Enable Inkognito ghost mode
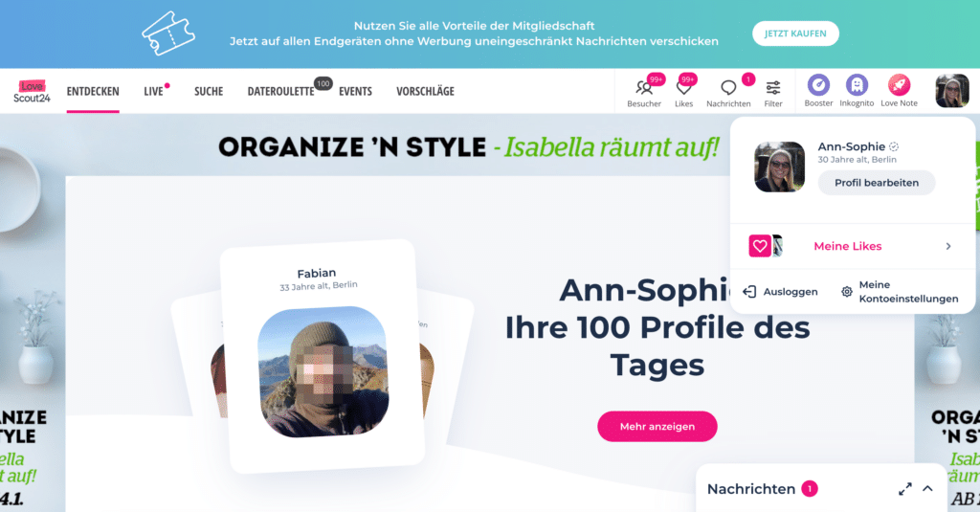 point(857,84)
